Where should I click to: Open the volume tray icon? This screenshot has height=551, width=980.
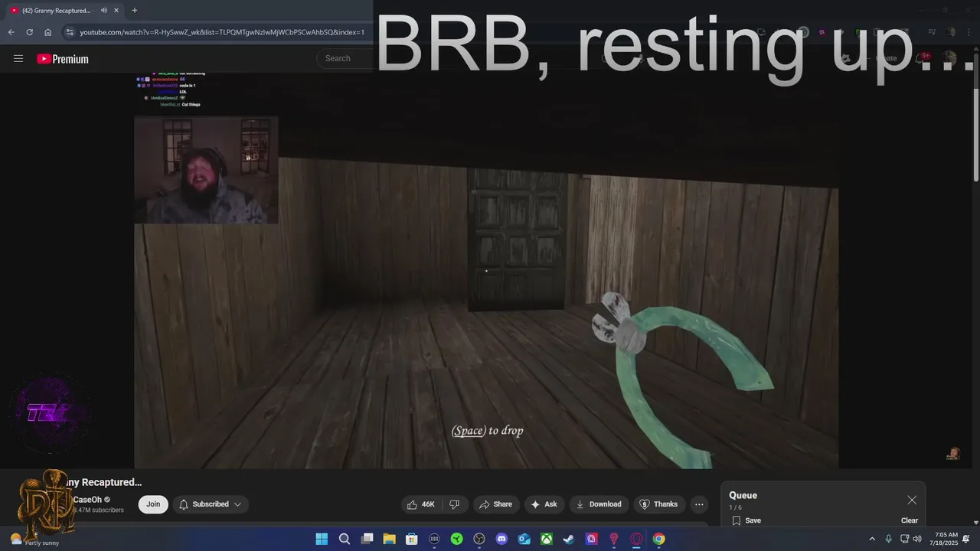[x=917, y=539]
